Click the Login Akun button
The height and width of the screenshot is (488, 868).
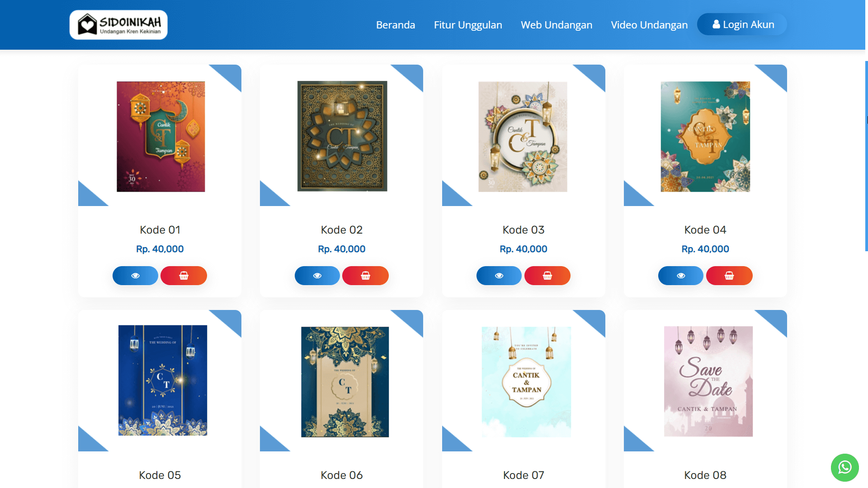coord(742,24)
